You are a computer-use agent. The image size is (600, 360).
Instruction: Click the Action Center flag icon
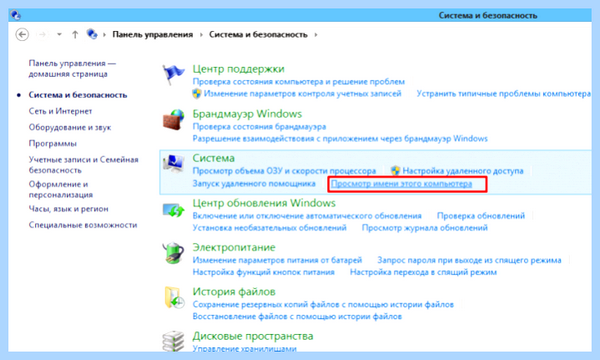pyautogui.click(x=173, y=74)
